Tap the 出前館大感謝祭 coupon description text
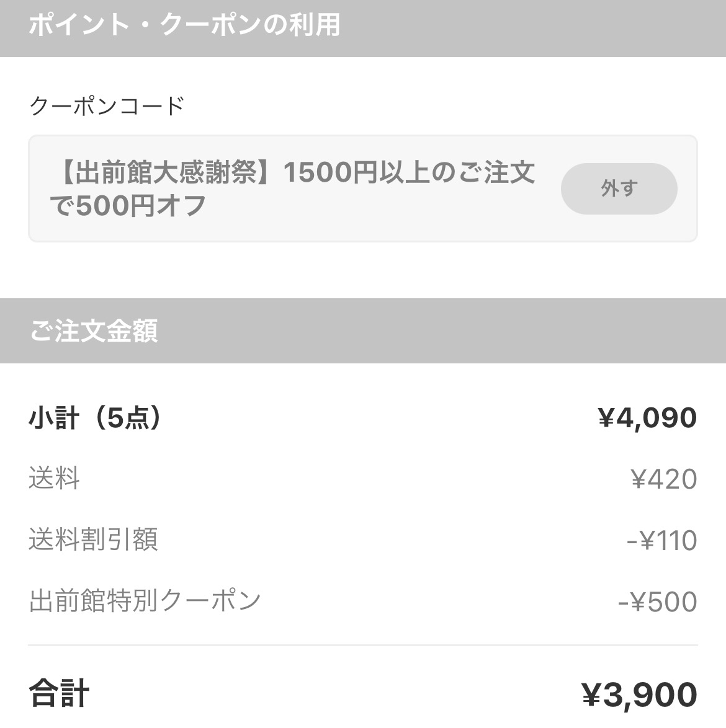This screenshot has height=728, width=726. coord(293,189)
